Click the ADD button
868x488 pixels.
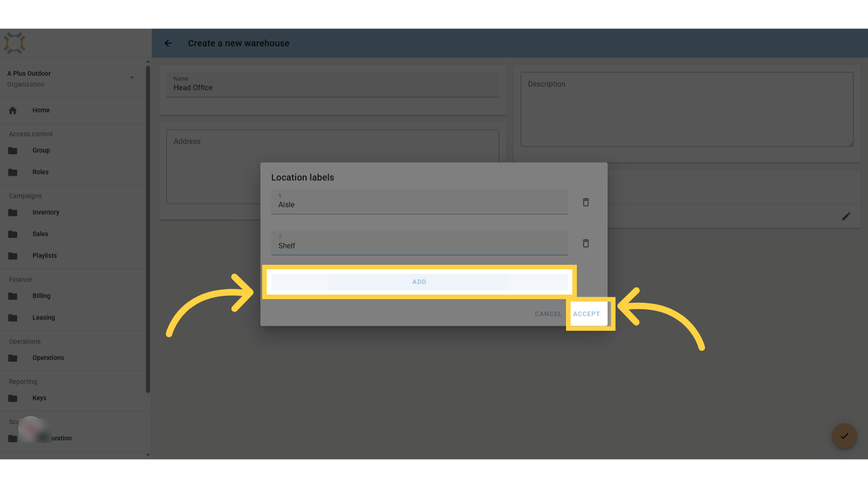(419, 282)
